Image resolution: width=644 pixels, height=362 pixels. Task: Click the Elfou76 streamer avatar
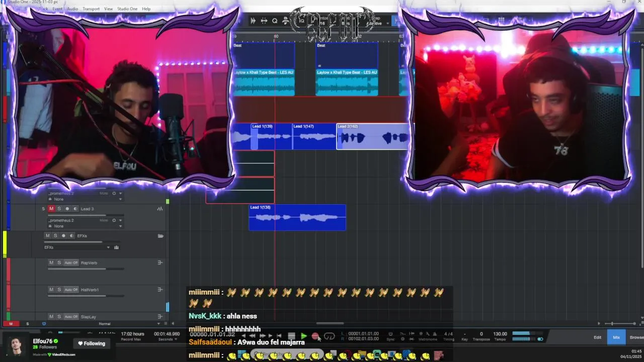(x=17, y=346)
